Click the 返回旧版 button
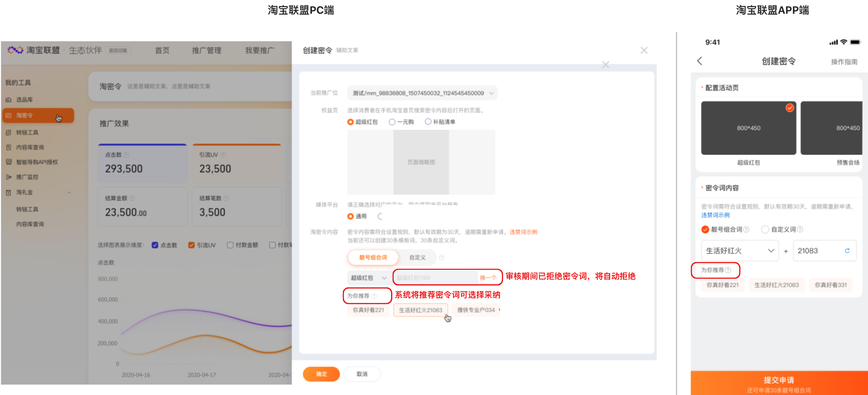The image size is (868, 395). 118,50
